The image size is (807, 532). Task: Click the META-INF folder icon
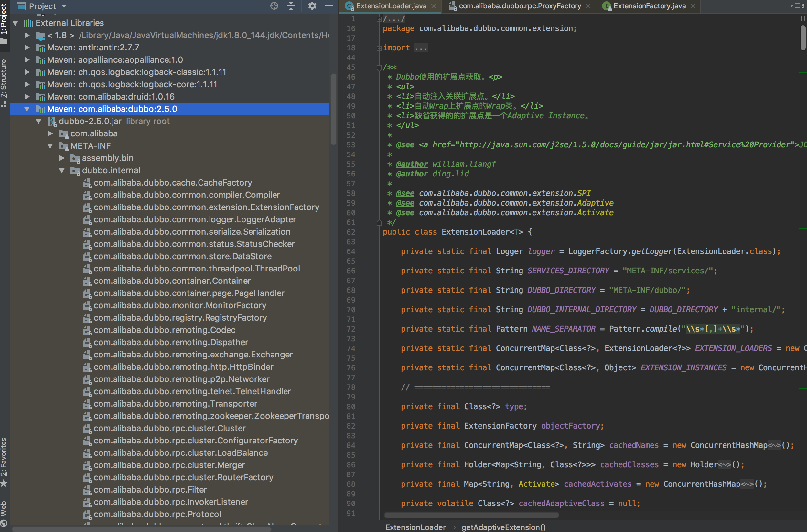click(63, 146)
